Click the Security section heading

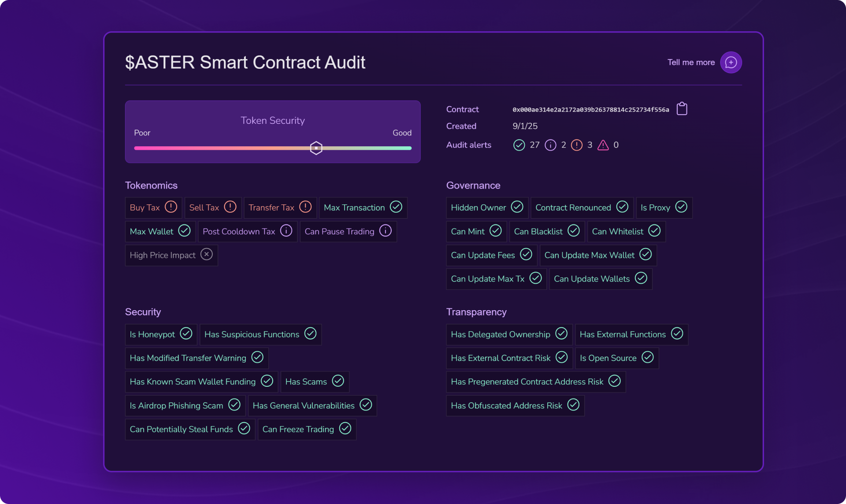point(143,312)
